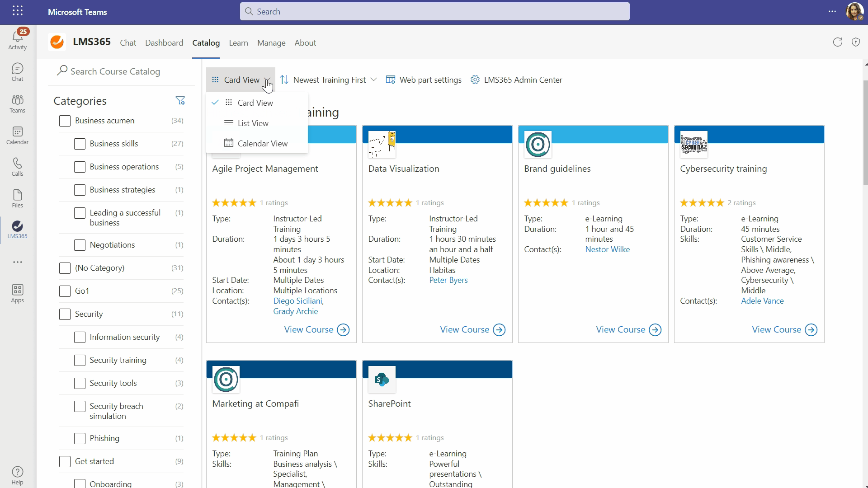Select List View menu option
868x488 pixels.
pyautogui.click(x=257, y=123)
